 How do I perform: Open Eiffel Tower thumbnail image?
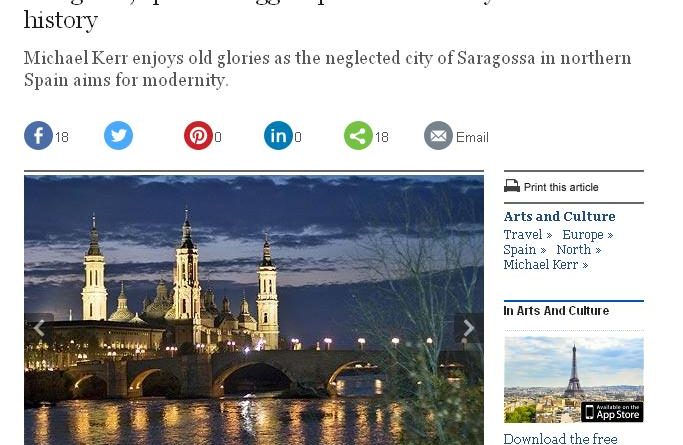(574, 379)
